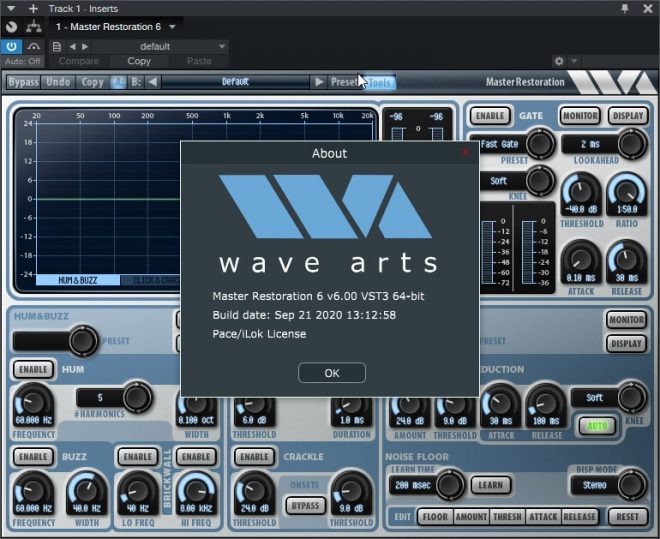
Task: Open the Default preset name field
Action: click(x=235, y=82)
